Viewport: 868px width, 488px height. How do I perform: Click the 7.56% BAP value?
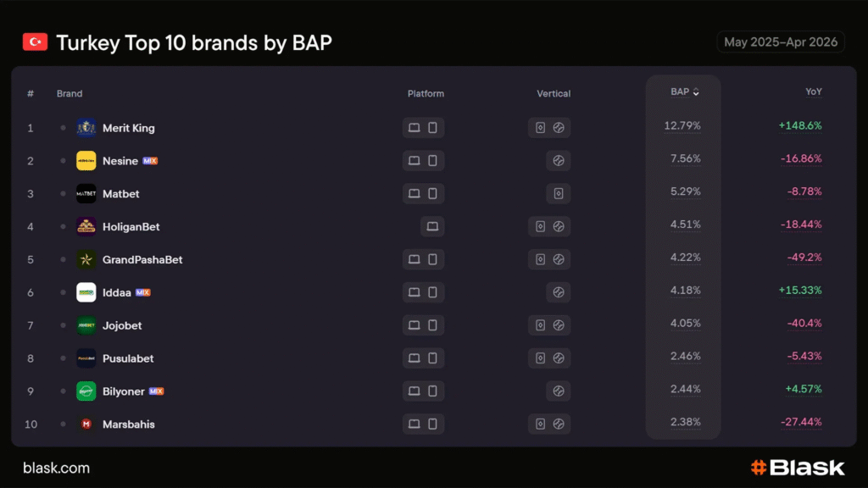[685, 158]
